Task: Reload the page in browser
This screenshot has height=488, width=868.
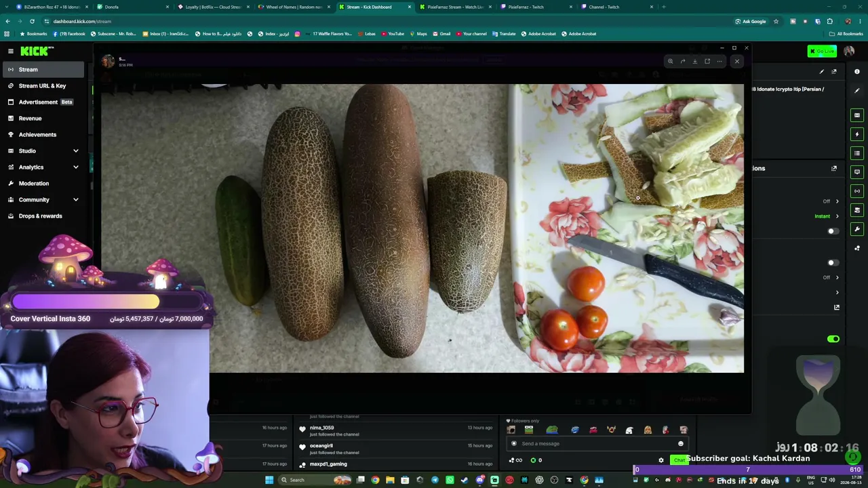Action: point(32,21)
